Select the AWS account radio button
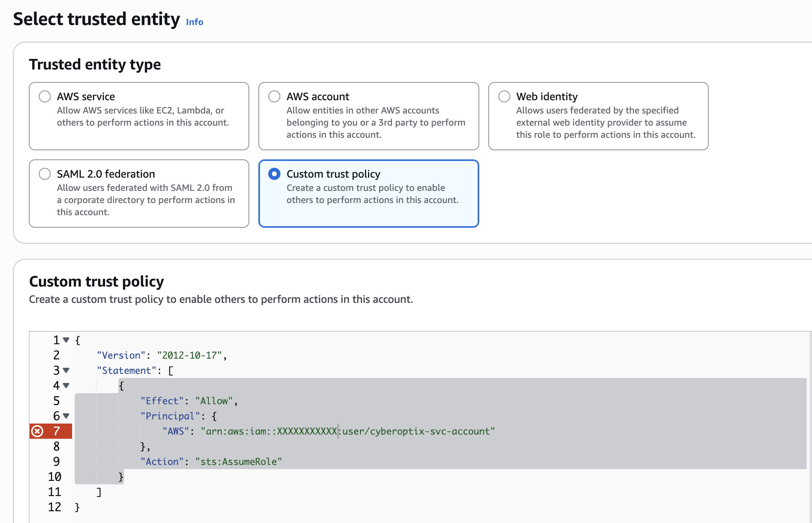This screenshot has height=523, width=812. click(274, 96)
